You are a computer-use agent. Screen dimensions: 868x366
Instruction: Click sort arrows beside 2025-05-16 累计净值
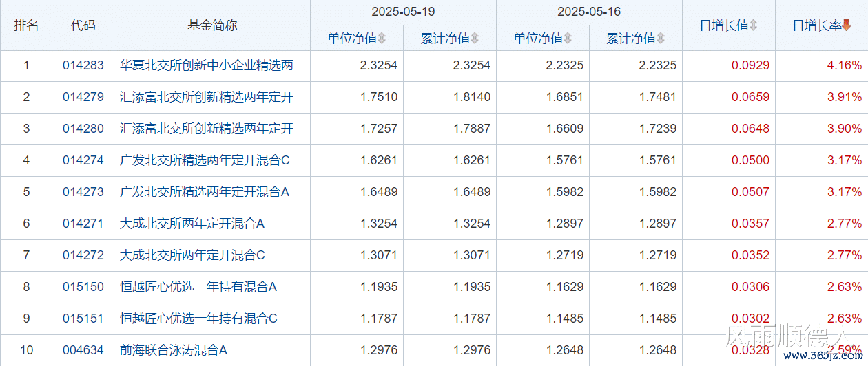pos(661,39)
